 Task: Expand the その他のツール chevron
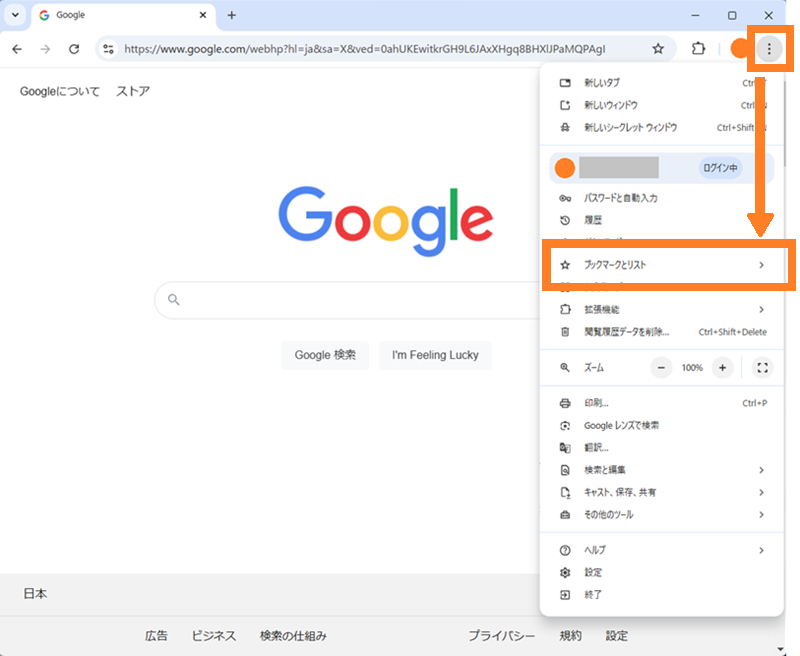pos(761,515)
